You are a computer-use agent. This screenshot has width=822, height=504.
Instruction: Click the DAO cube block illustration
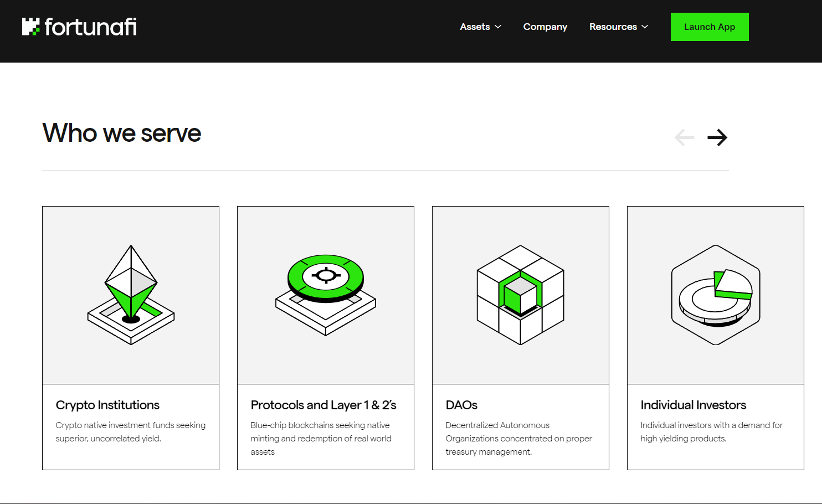(521, 295)
